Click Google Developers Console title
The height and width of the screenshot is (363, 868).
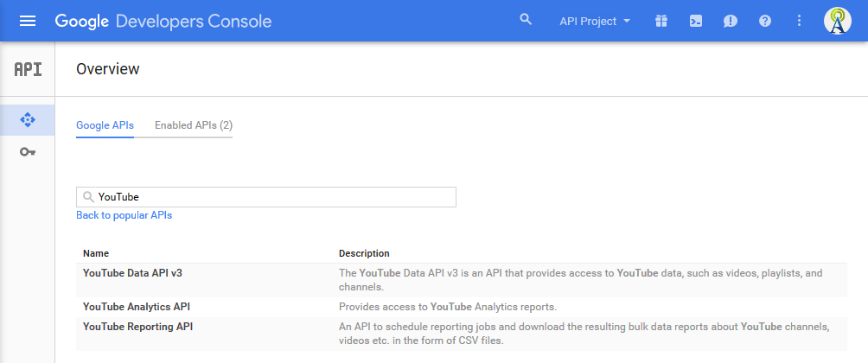point(163,21)
